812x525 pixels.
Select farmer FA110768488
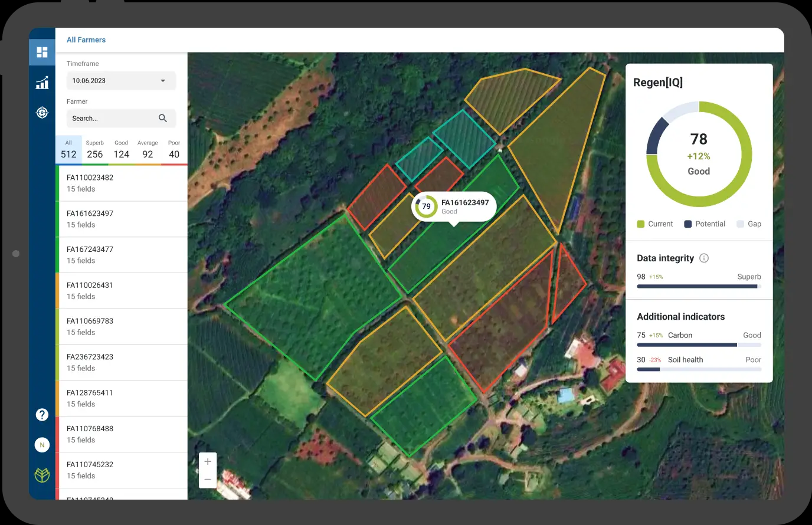[x=122, y=435]
